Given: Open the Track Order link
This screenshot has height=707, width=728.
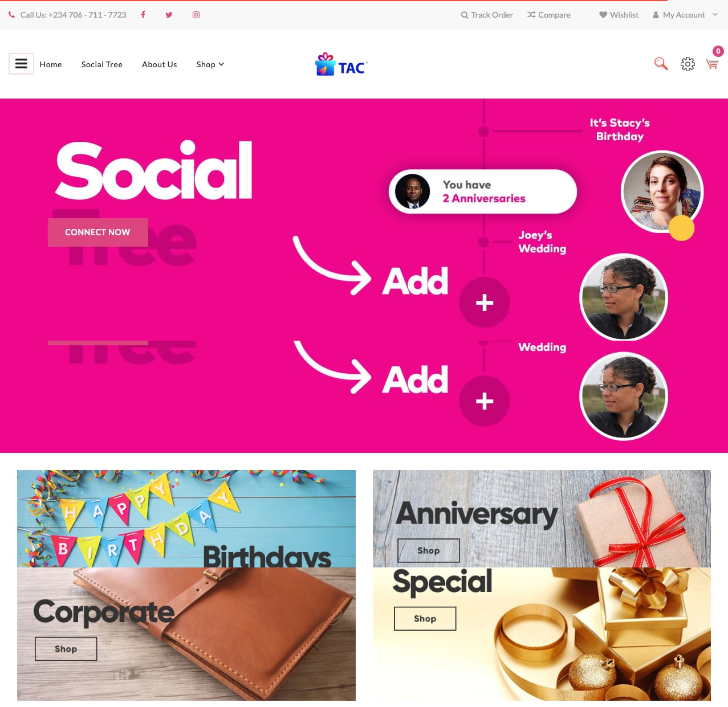Looking at the screenshot, I should point(487,15).
